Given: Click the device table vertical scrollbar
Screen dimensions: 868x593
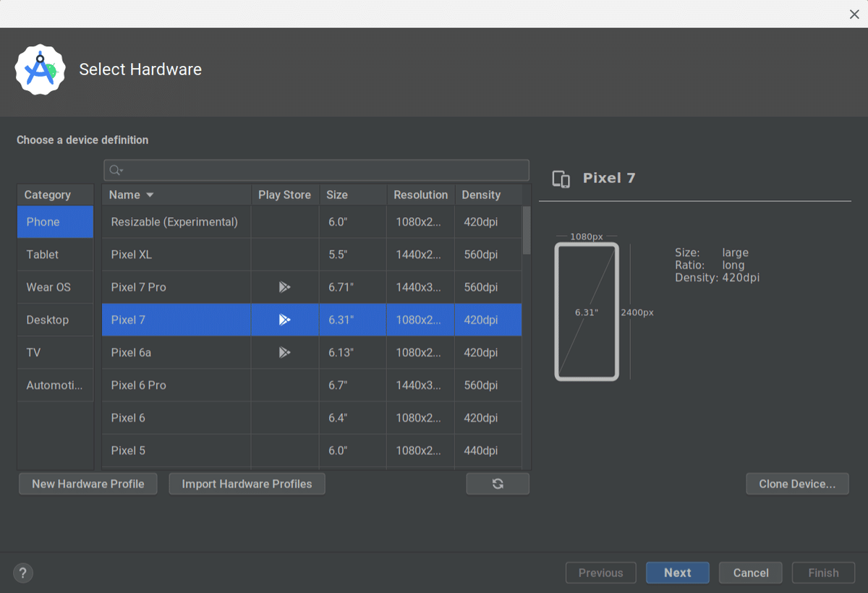Looking at the screenshot, I should 527,230.
